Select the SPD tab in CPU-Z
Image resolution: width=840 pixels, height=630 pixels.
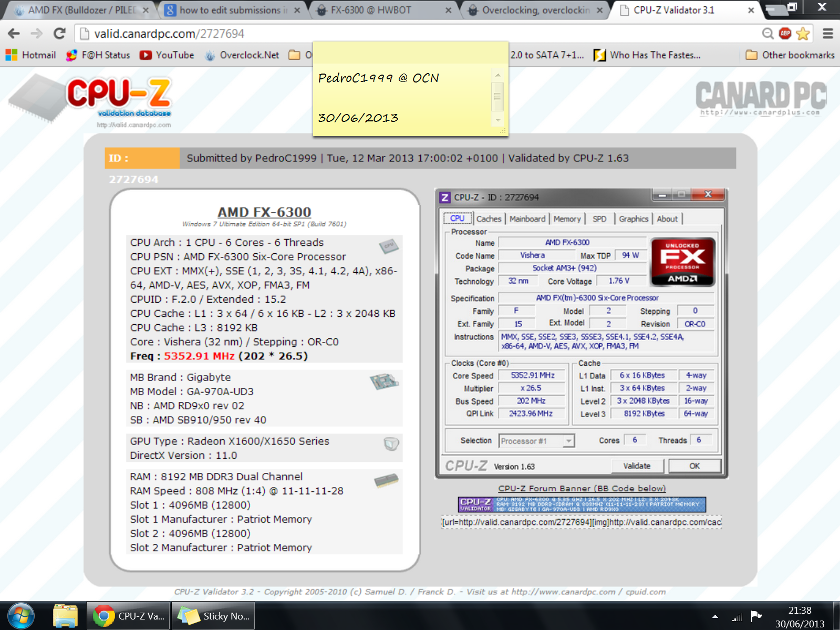pyautogui.click(x=599, y=219)
